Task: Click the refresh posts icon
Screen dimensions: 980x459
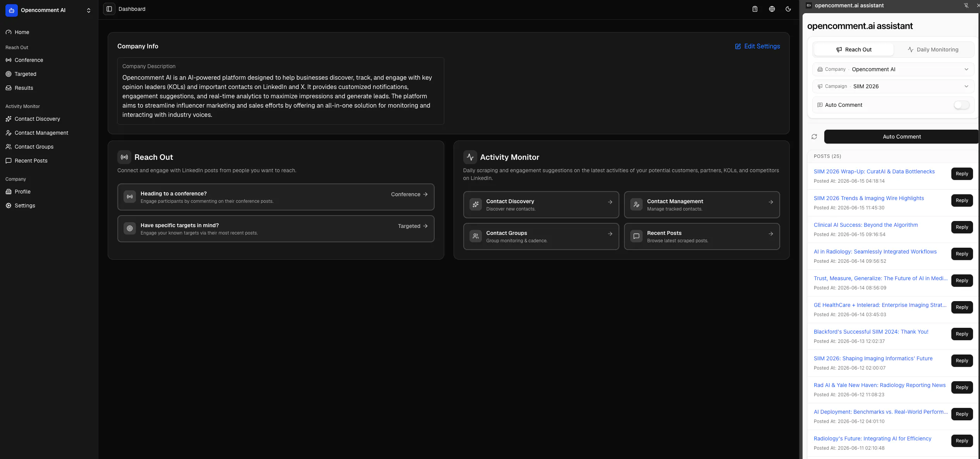Action: point(814,137)
